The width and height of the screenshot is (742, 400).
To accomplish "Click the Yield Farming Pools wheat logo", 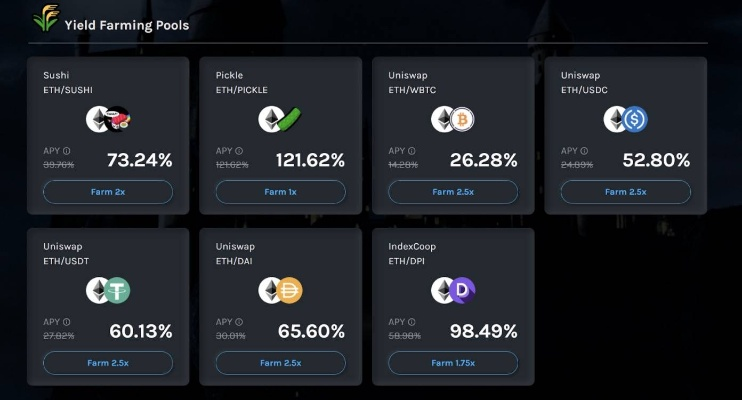I will click(45, 19).
